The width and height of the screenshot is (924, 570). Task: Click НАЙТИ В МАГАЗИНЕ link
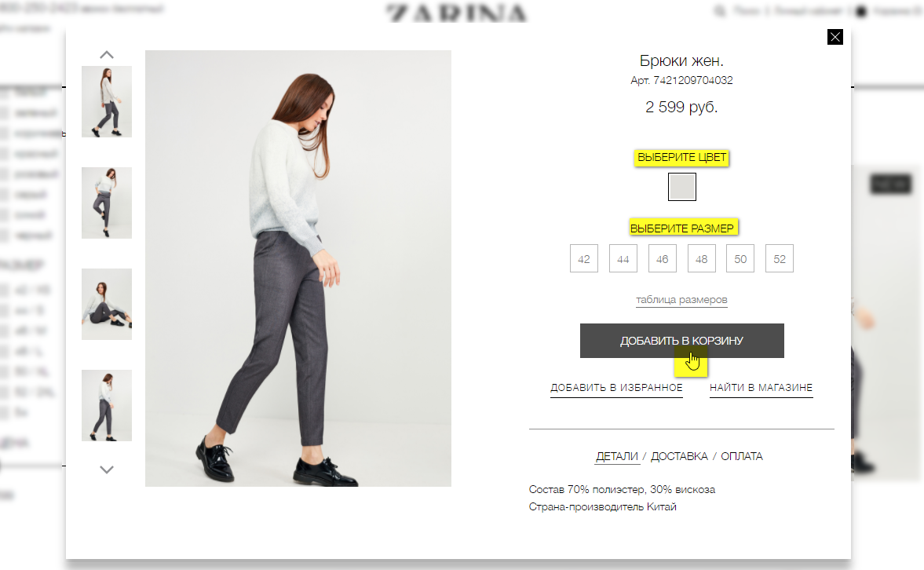point(761,388)
